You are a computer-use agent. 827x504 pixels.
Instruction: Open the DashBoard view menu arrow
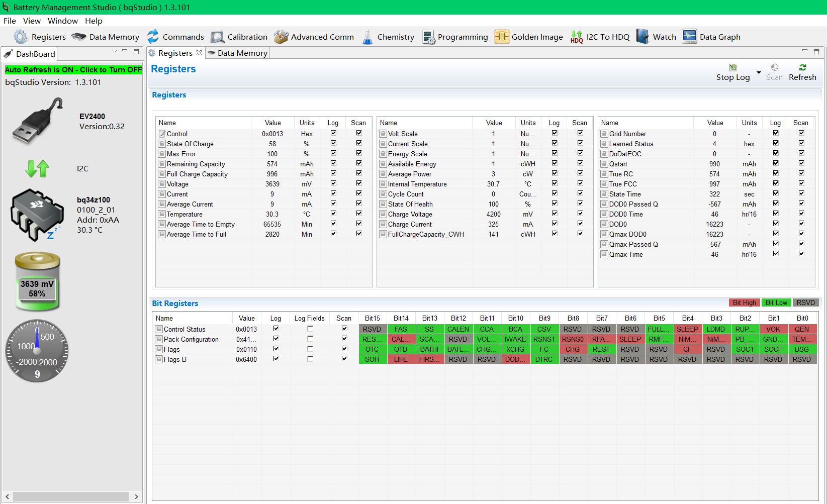(x=115, y=51)
